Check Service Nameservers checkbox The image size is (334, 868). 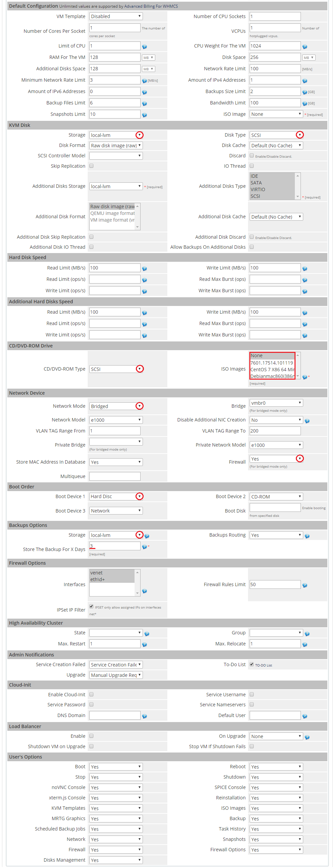coord(252,705)
